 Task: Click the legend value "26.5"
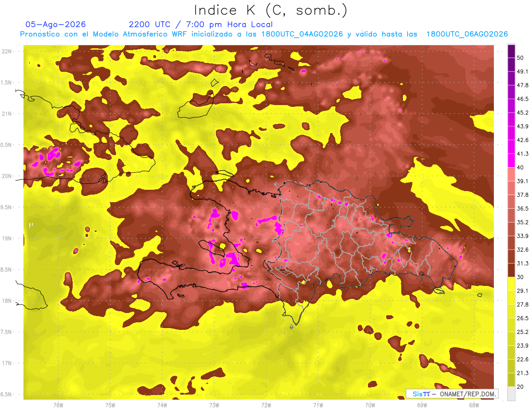[523, 318]
